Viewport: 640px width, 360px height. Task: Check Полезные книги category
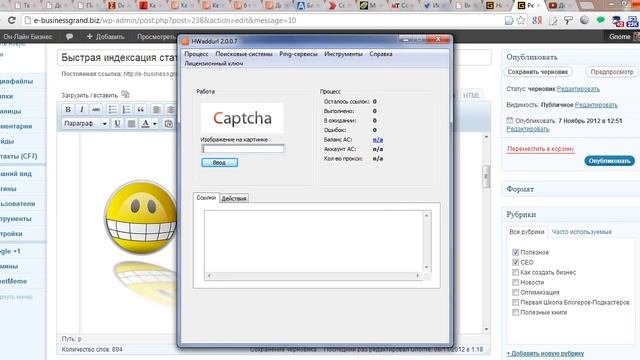[516, 312]
